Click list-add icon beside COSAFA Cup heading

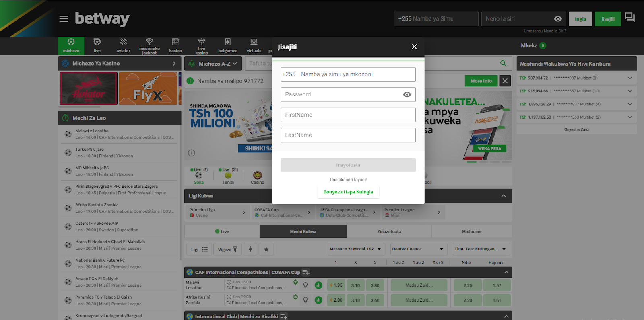[x=306, y=273]
